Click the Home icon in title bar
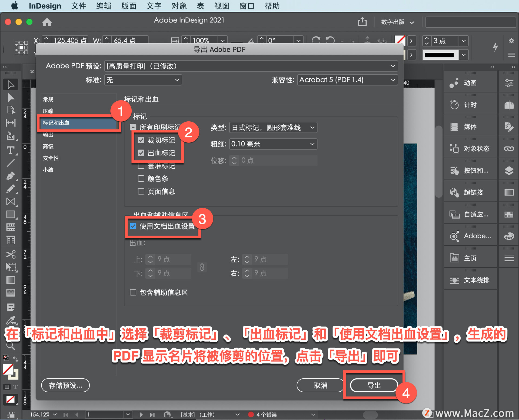Viewport: 519px width, 420px height. coord(47,22)
